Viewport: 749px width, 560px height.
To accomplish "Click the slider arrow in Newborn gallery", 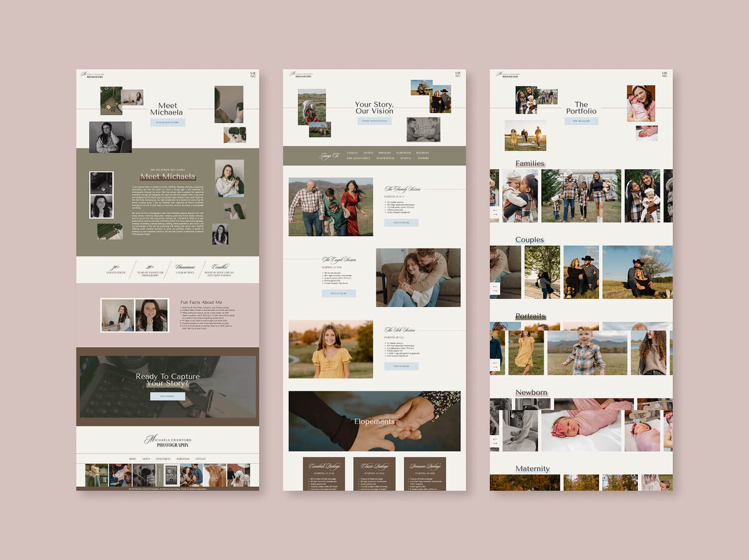I will (495, 440).
